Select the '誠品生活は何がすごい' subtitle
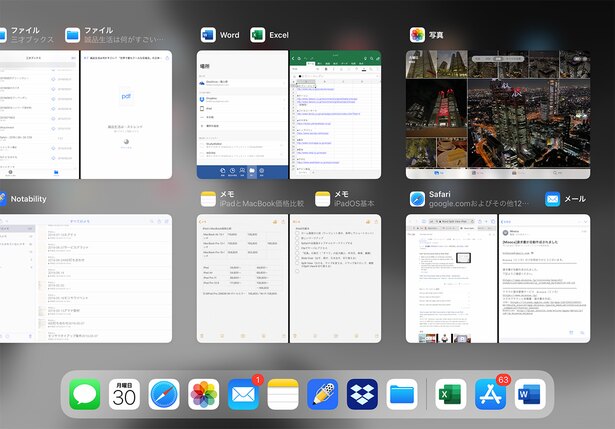This screenshot has height=429, width=615. pos(123,40)
